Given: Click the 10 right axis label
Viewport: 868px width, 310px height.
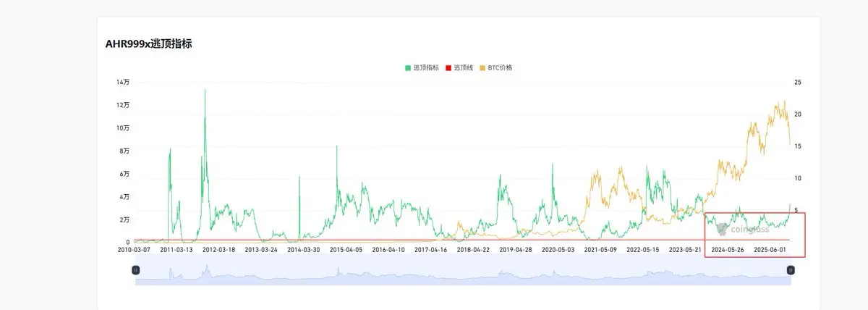Looking at the screenshot, I should point(798,178).
